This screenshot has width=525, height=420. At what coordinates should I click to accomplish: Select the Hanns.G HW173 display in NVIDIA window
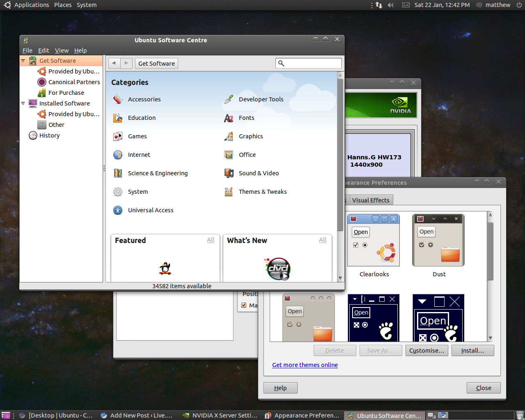(378, 156)
